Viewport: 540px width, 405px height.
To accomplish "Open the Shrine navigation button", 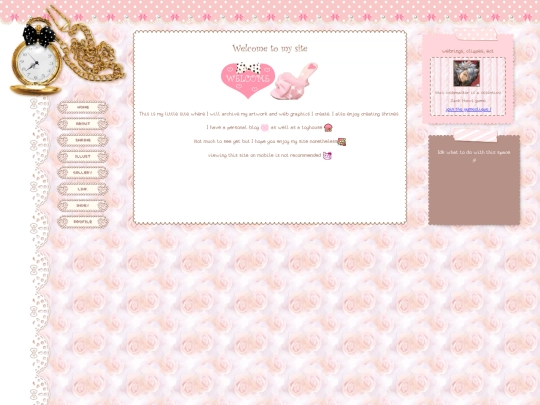I will point(83,140).
